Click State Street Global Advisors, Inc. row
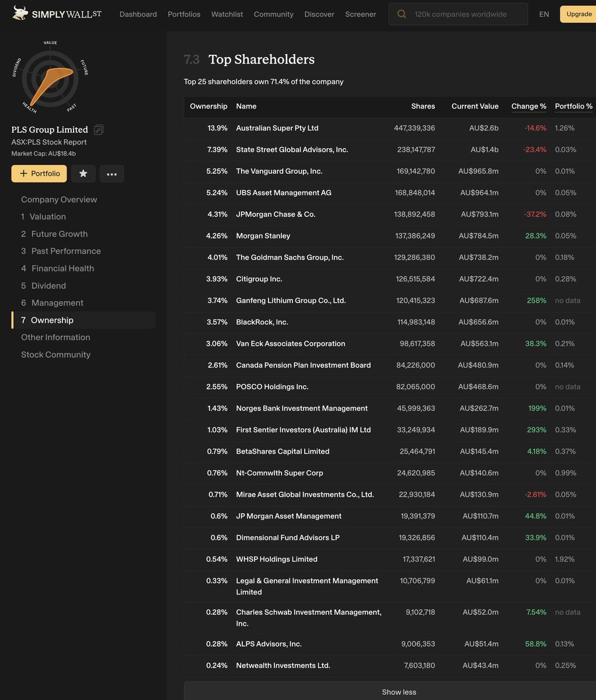 click(390, 149)
